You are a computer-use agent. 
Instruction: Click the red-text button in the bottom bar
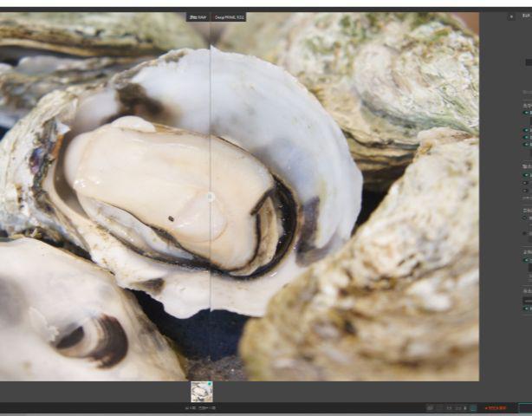(496, 408)
